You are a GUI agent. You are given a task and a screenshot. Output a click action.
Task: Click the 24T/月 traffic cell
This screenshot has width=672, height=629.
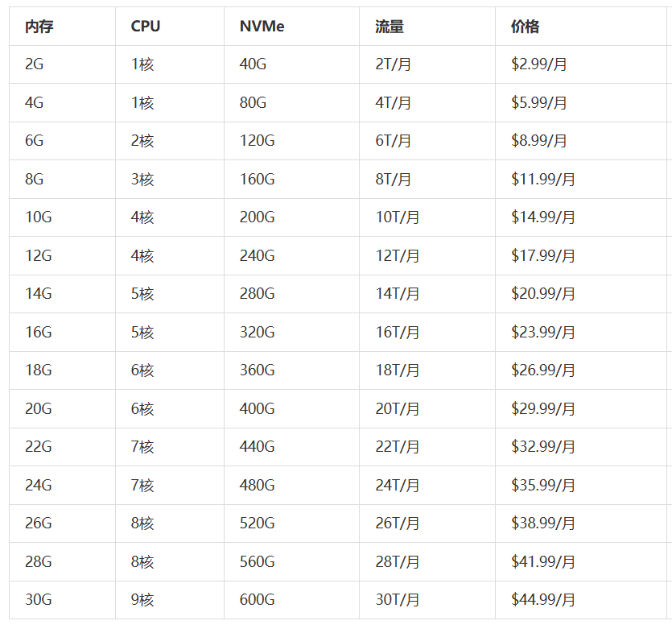coord(398,486)
